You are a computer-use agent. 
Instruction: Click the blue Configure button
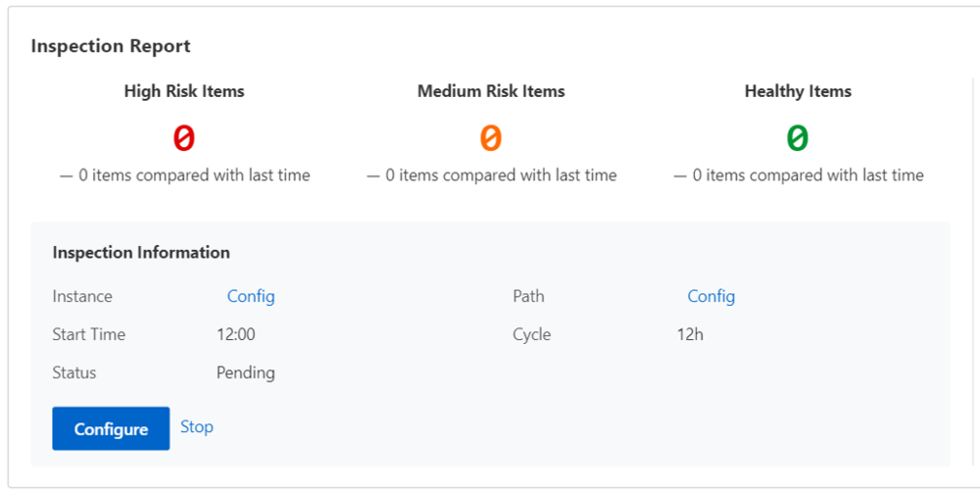coord(111,429)
